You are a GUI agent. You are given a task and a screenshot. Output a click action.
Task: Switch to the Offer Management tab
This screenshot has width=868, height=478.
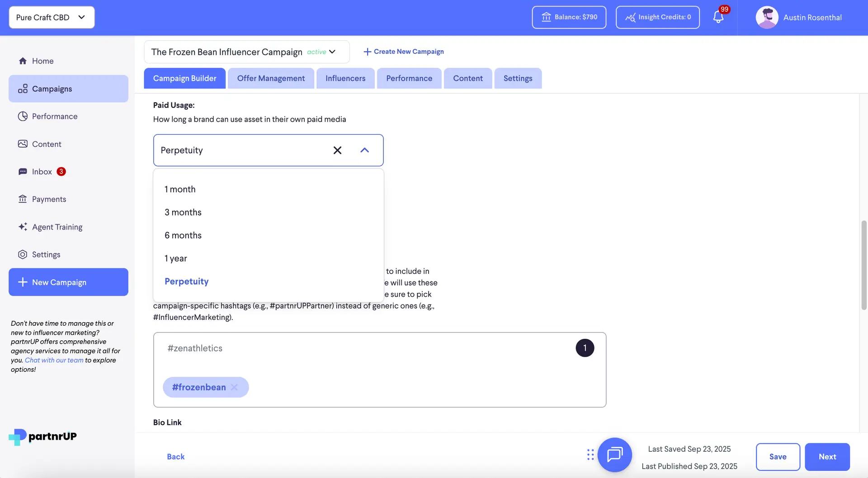[x=270, y=78]
